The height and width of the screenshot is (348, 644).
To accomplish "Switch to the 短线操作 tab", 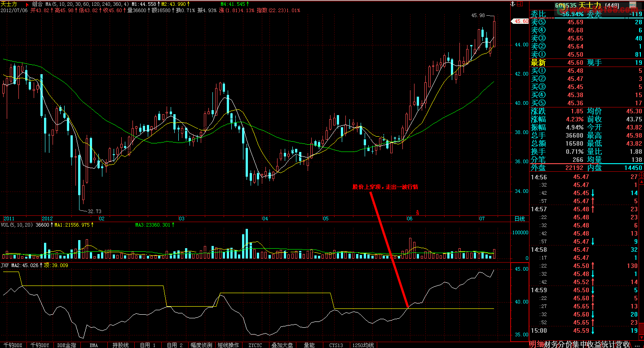I will click(229, 345).
